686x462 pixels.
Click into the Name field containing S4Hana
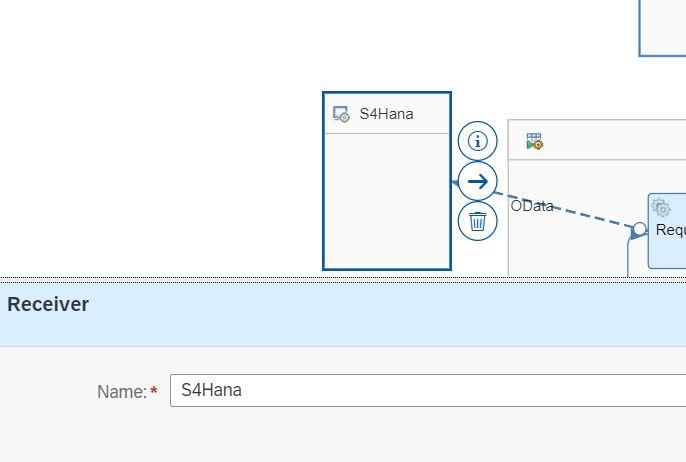coord(428,390)
